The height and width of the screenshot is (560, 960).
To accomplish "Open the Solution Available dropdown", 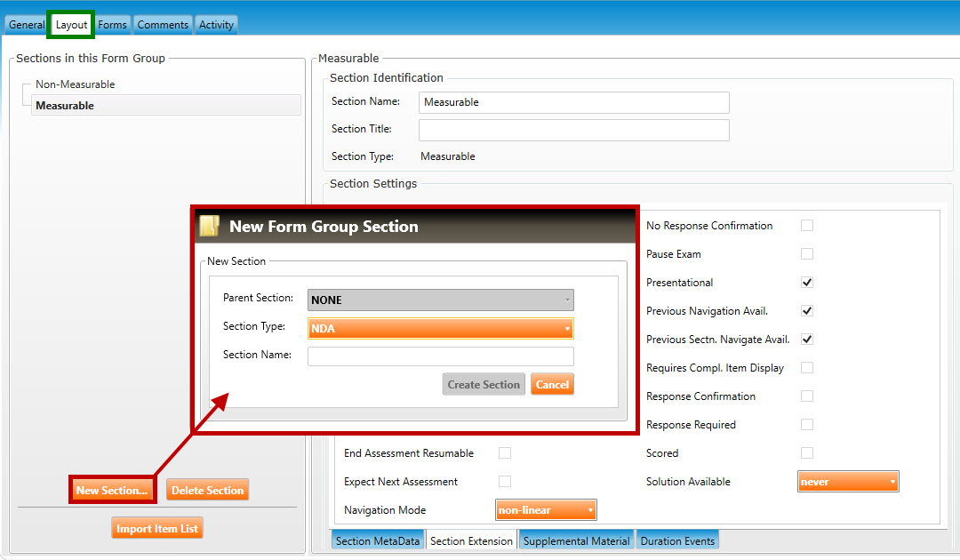I will pos(848,482).
